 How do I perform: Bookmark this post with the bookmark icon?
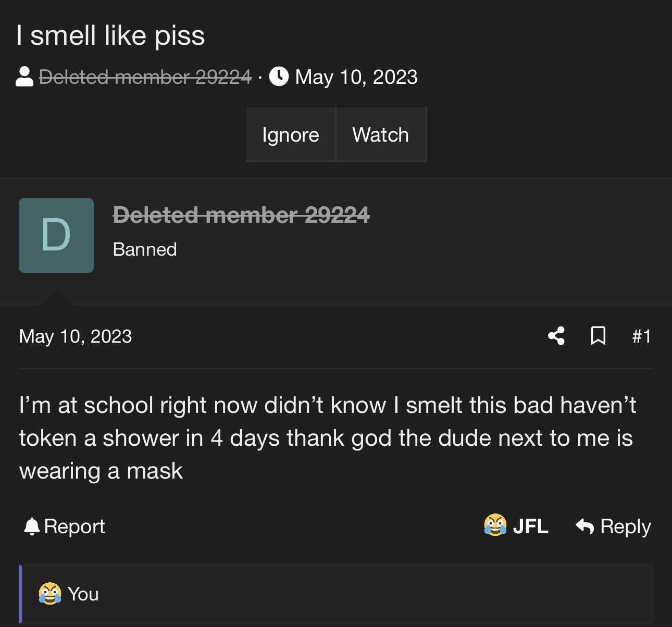click(598, 336)
